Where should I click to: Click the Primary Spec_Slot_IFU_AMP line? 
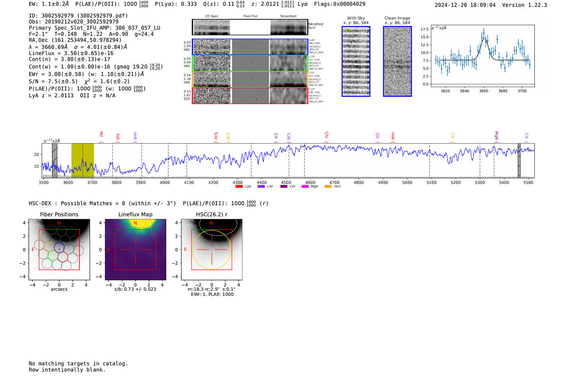(95, 28)
